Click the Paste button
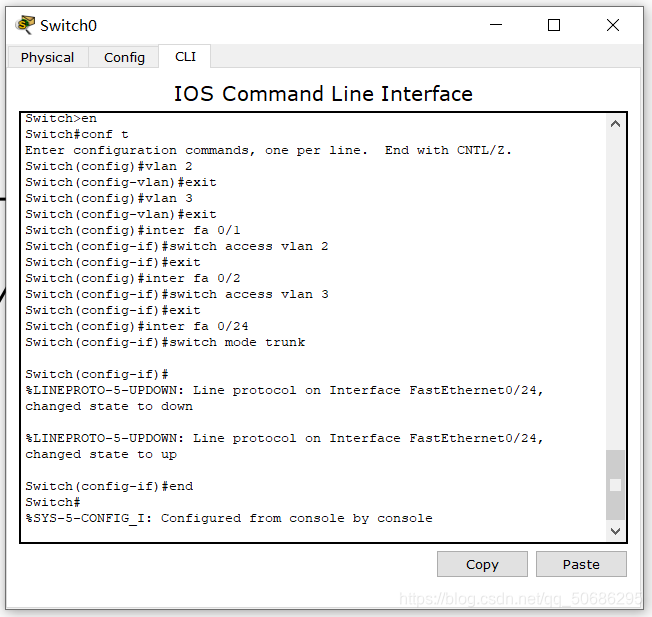The image size is (652, 617). [581, 564]
